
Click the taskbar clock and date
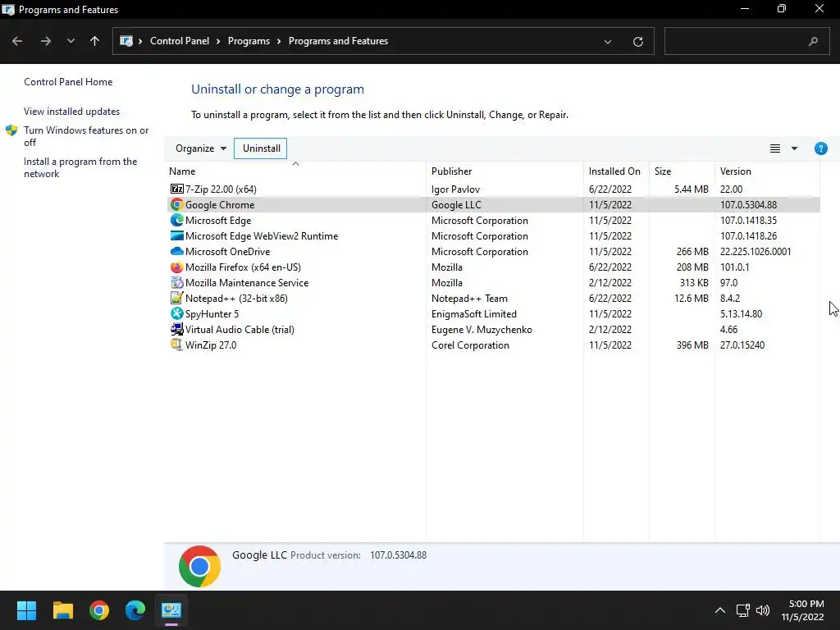point(802,610)
